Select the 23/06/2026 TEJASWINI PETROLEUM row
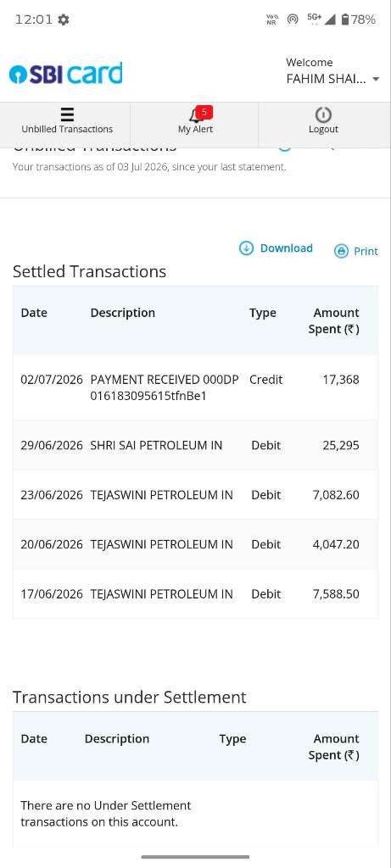The image size is (391, 868). [x=195, y=494]
